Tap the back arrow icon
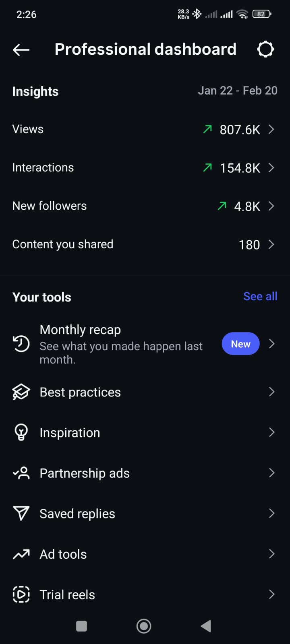 (x=21, y=50)
